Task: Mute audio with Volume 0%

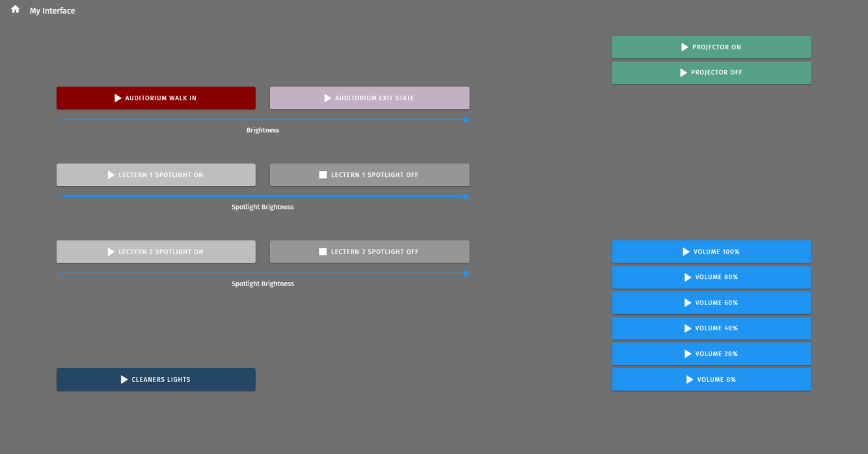Action: pyautogui.click(x=711, y=379)
